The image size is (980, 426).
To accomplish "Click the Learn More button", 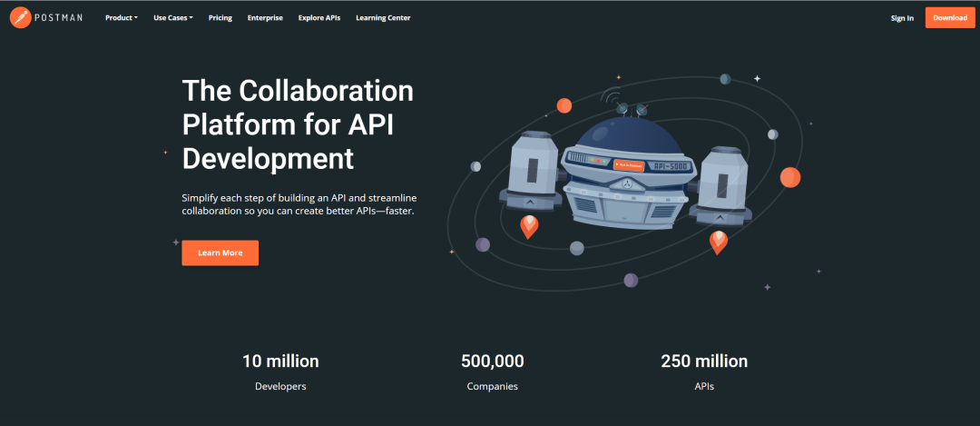I will coord(220,253).
